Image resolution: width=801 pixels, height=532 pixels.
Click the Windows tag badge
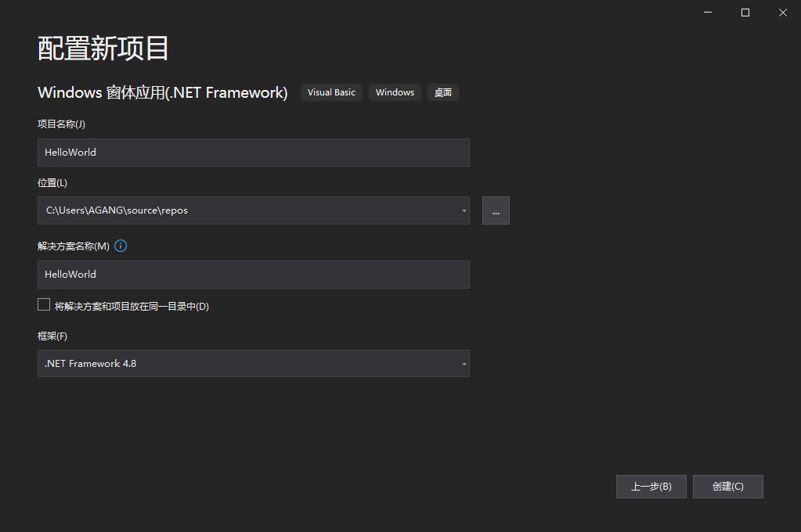tap(395, 92)
